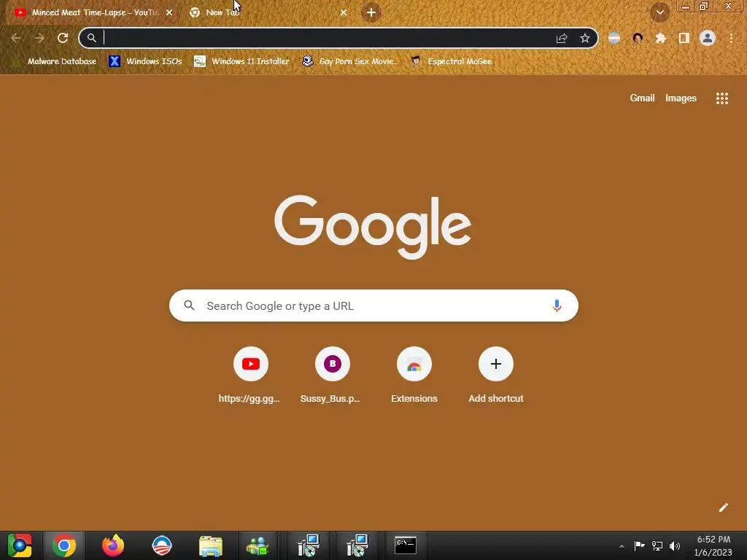Open the Extensions puzzle piece menu

coord(661,38)
